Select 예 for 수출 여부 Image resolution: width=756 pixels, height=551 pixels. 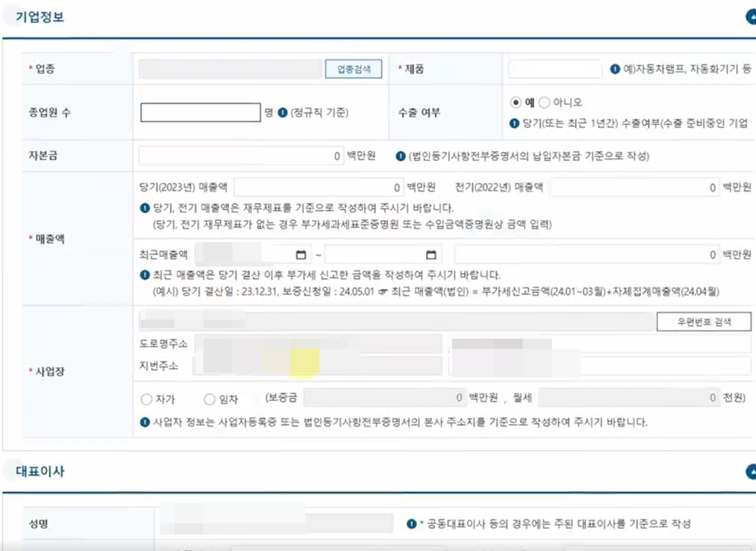click(515, 103)
